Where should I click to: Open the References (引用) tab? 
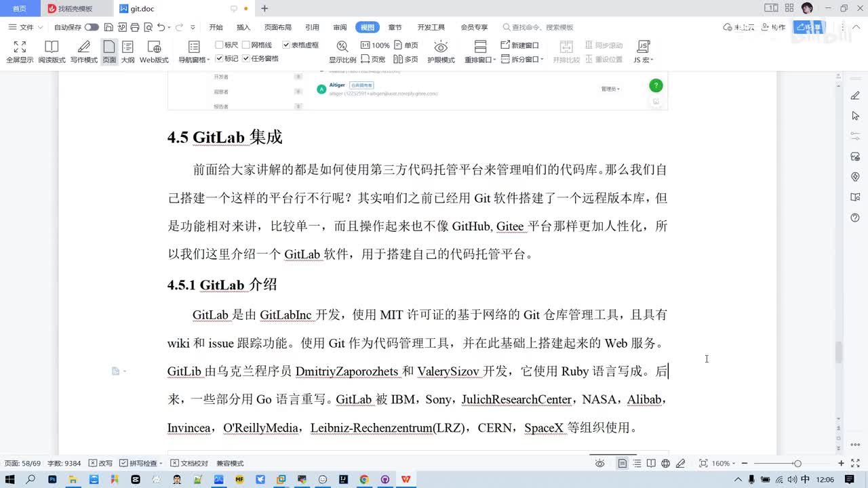[312, 27]
